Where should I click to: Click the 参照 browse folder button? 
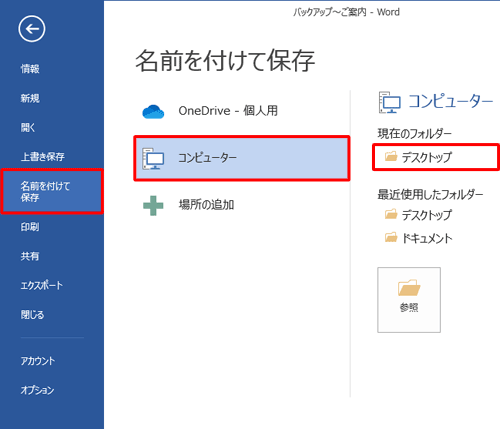click(409, 300)
